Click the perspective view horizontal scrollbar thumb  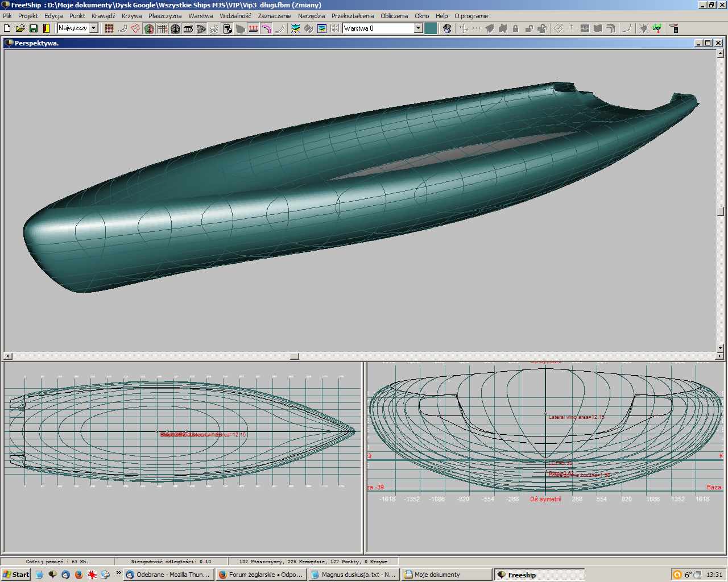(295, 356)
